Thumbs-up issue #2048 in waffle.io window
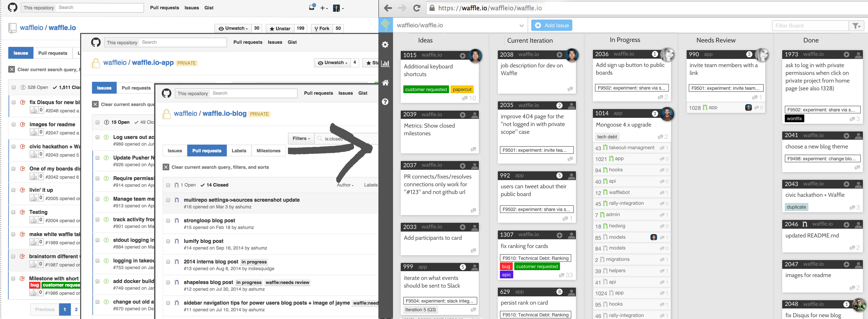This screenshot has width=868, height=319. (x=34, y=110)
